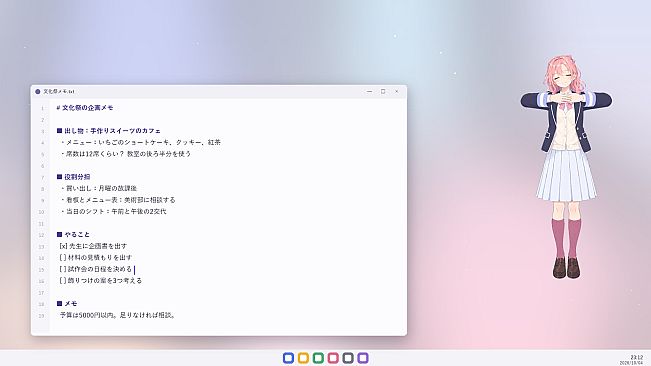Open the yellow dock icon
Screen dimensions: 651x366
point(303,358)
